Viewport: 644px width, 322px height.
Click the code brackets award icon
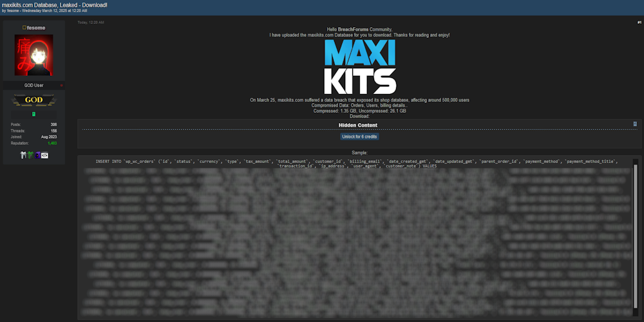[44, 155]
